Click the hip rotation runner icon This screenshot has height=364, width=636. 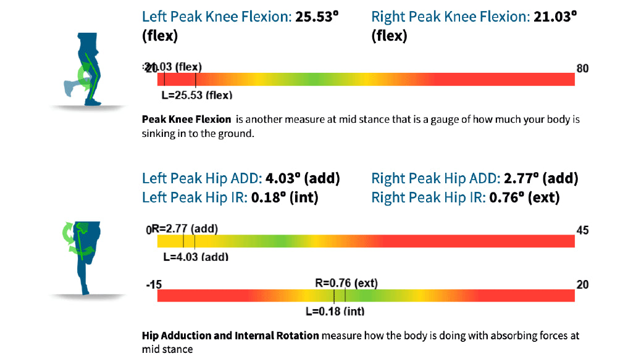point(80,254)
